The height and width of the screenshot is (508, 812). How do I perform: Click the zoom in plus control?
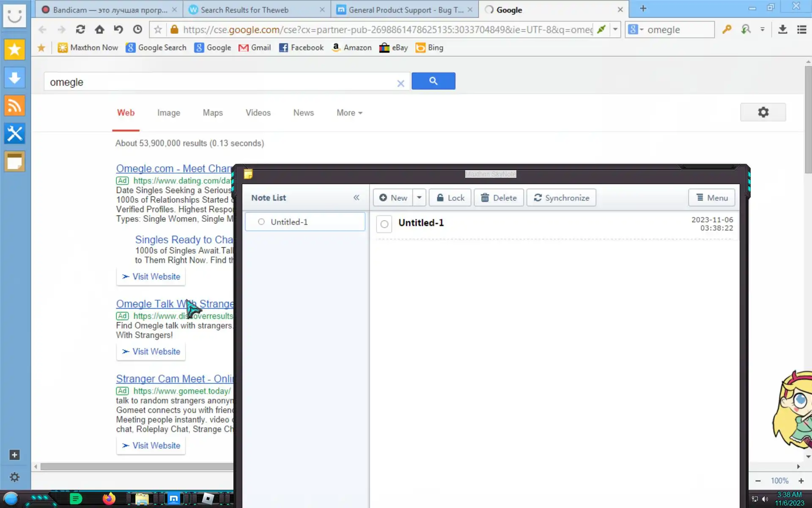coord(801,481)
